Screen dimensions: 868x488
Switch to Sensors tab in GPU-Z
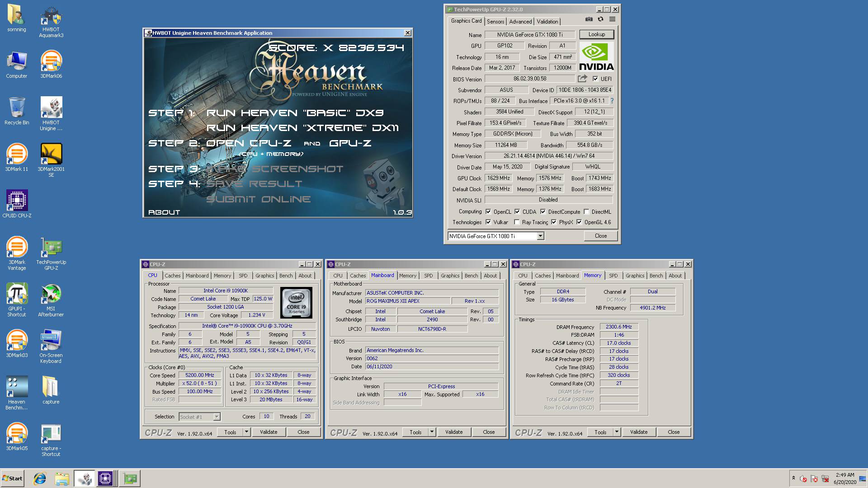(x=495, y=22)
